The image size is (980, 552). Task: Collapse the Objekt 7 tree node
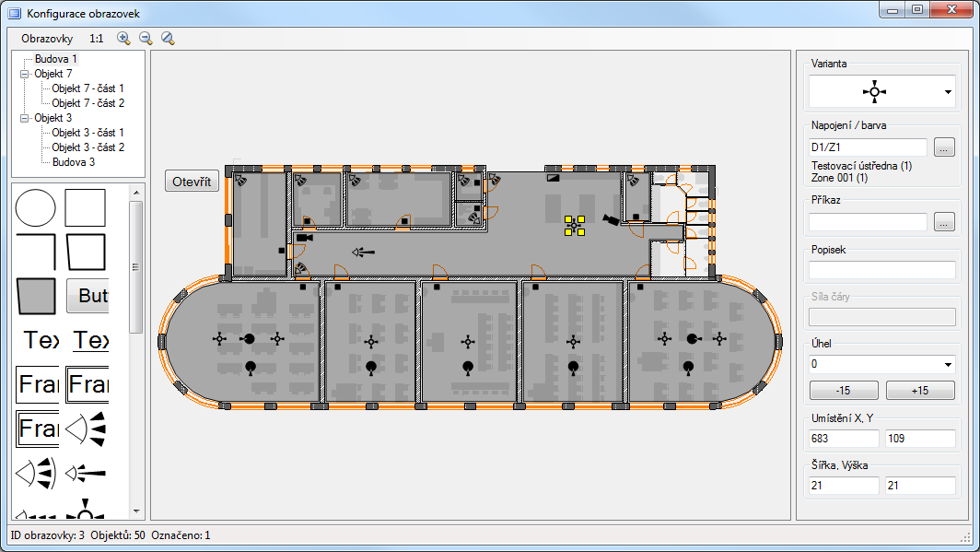[24, 74]
